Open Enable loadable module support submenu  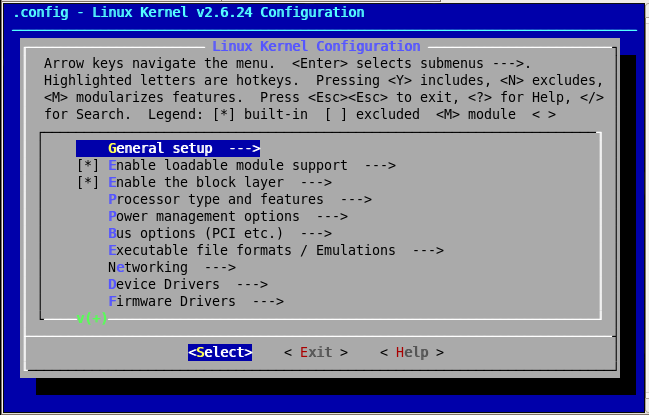coord(252,166)
